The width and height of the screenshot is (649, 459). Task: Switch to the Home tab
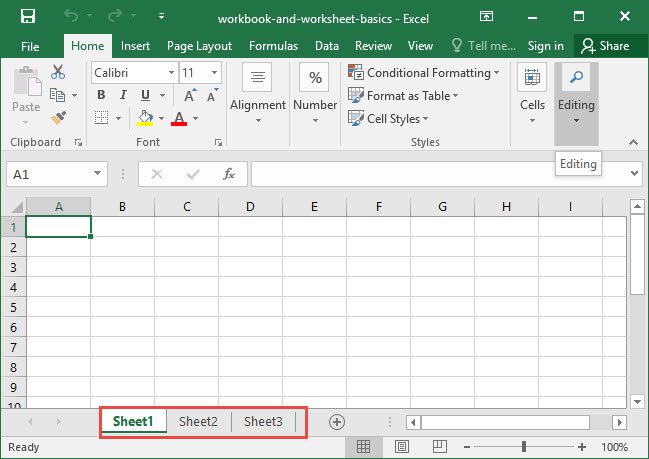pyautogui.click(x=87, y=46)
